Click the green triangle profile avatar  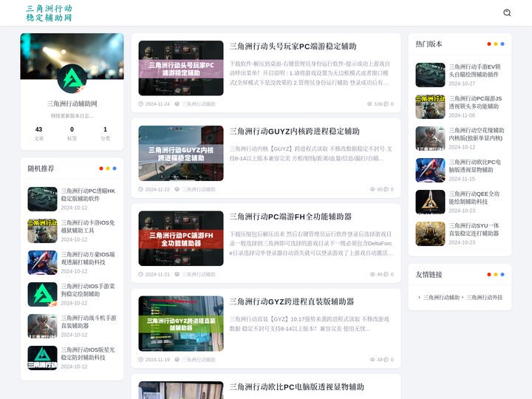point(72,79)
